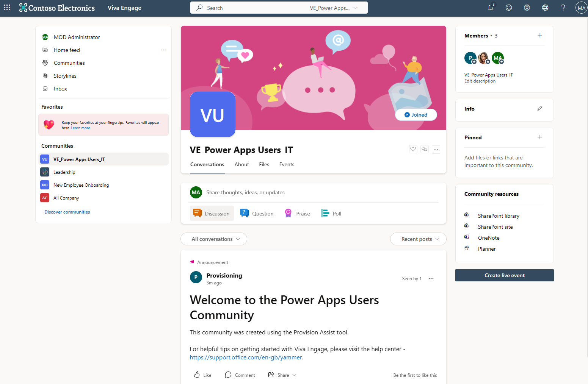Select the Question post type
The image size is (588, 384).
[257, 213]
